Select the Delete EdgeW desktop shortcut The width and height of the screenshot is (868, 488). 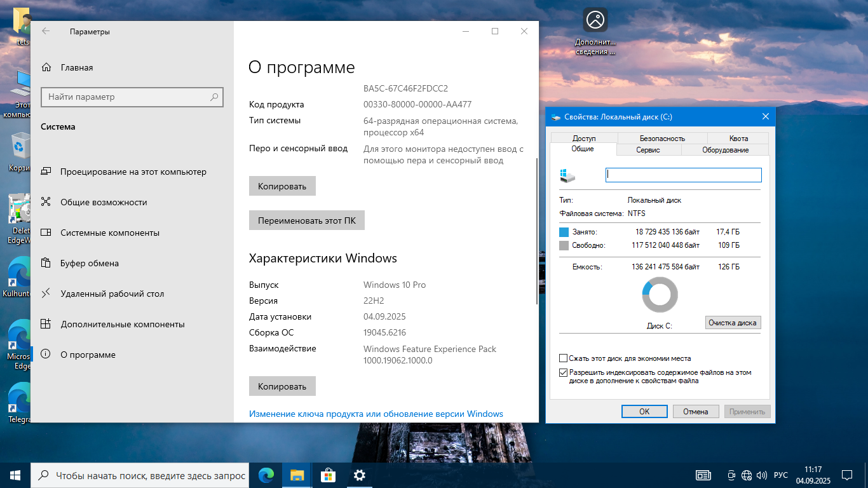coord(19,220)
